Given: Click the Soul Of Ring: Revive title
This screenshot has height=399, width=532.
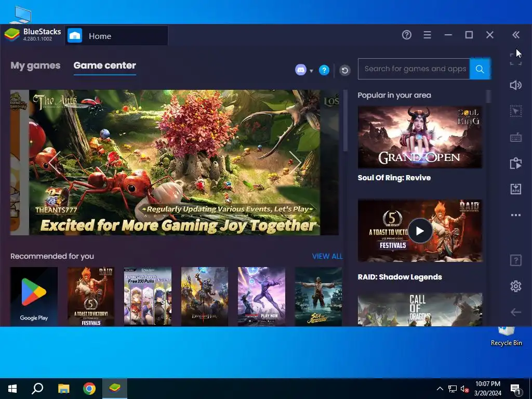Looking at the screenshot, I should (394, 178).
